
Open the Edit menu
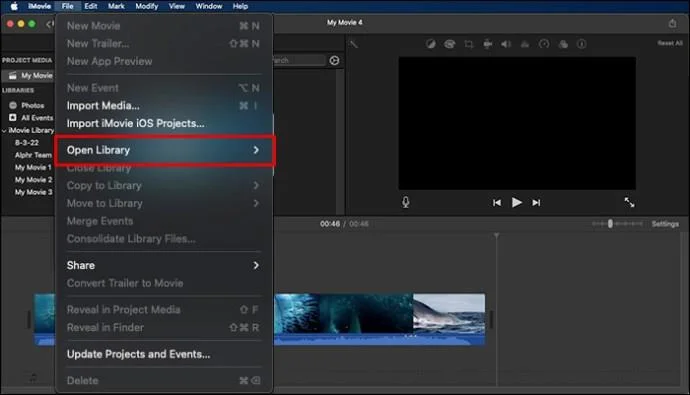point(91,6)
